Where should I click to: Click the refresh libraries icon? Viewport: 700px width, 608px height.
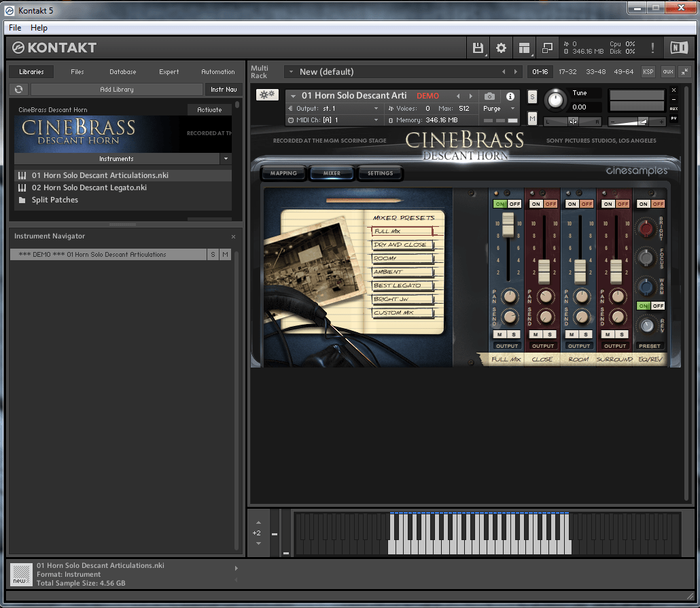[19, 89]
